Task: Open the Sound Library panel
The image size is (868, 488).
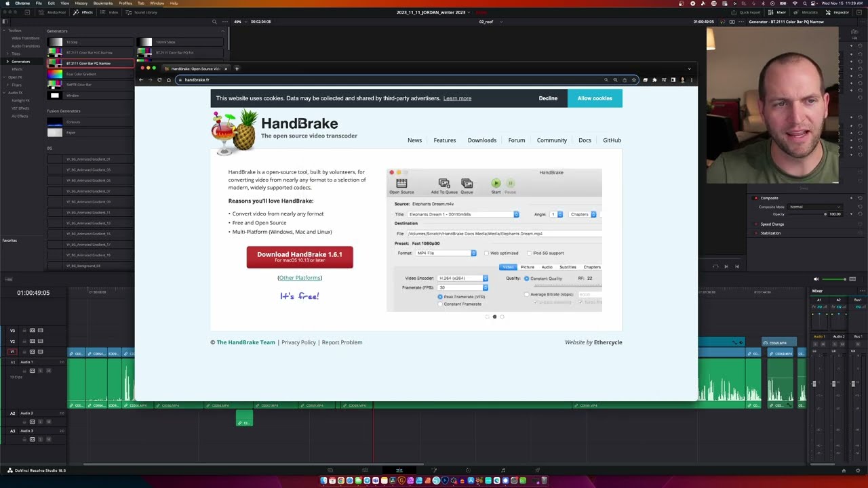Action: point(142,12)
